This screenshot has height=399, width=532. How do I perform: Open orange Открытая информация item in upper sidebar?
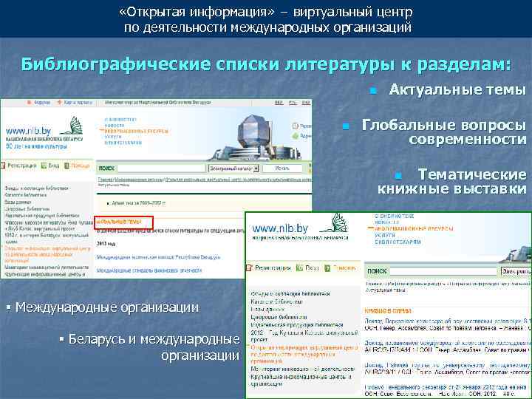tap(47, 254)
